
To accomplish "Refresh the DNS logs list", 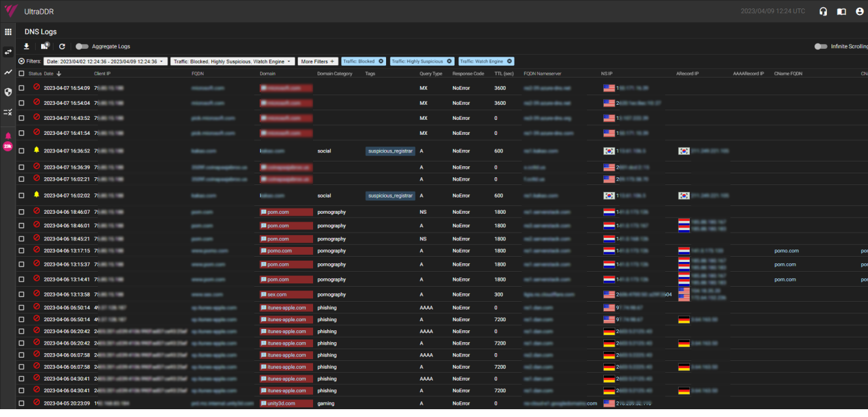I will coord(62,46).
